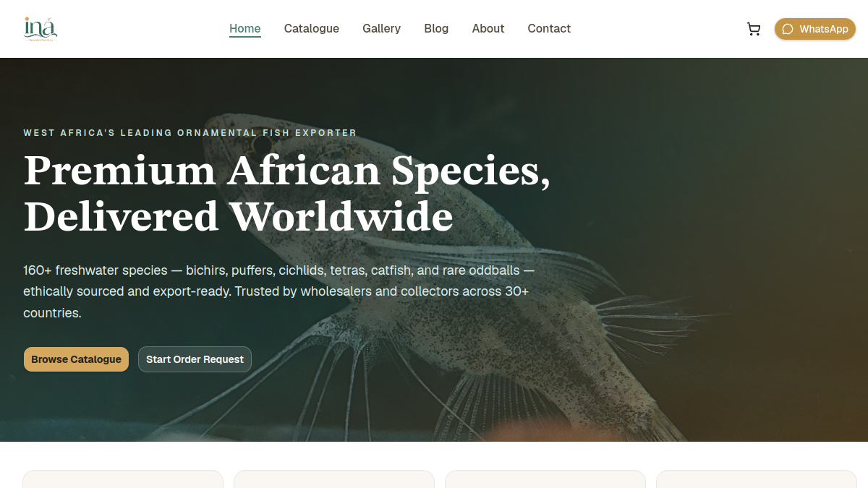Click the ina logo in the header
This screenshot has width=868, height=488.
point(41,29)
